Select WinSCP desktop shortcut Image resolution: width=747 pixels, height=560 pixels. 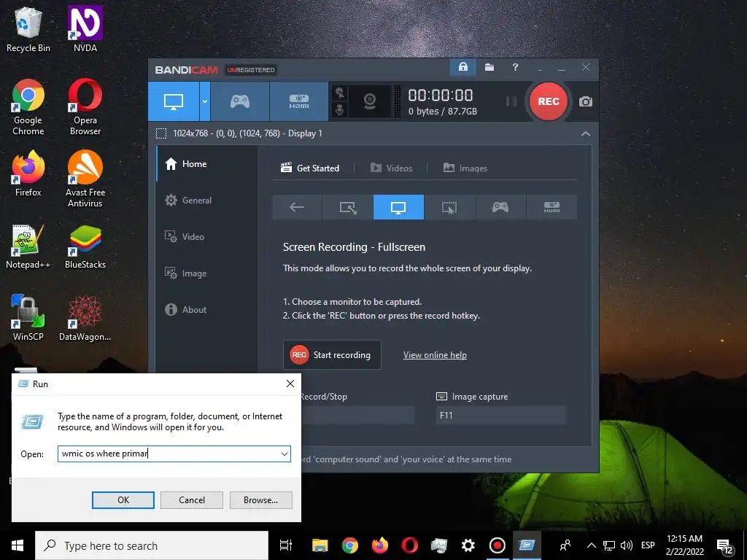coord(28,318)
